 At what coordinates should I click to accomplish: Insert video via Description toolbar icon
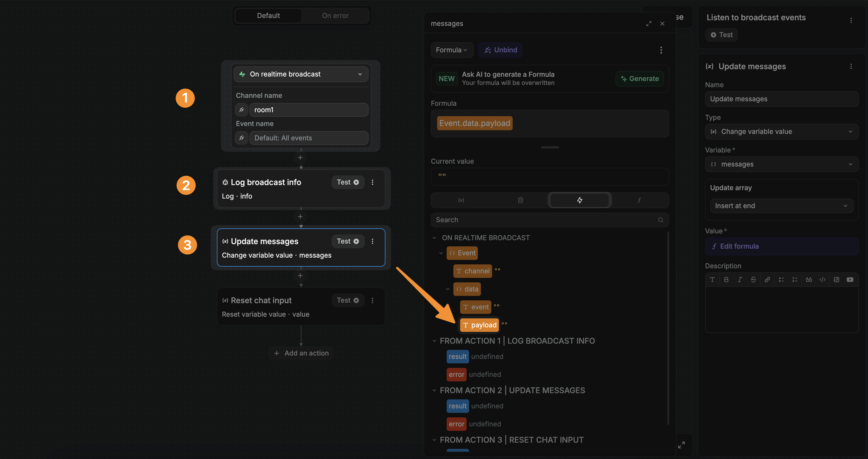click(x=850, y=280)
